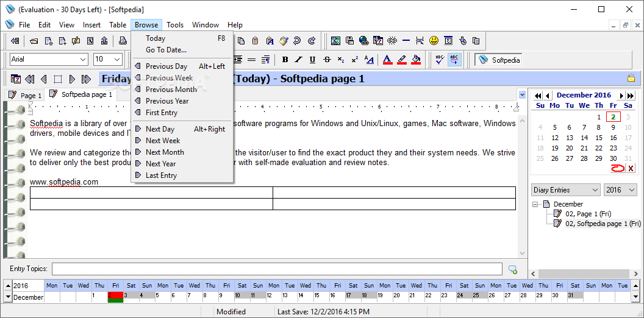Image resolution: width=644 pixels, height=318 pixels.
Task: Click the calendar go-to-date icon beside navigation arrows
Action: [16, 79]
